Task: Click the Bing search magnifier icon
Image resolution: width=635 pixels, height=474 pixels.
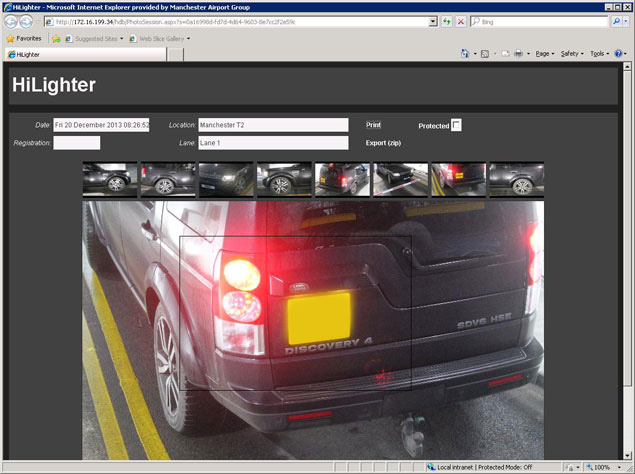Action: [617, 21]
